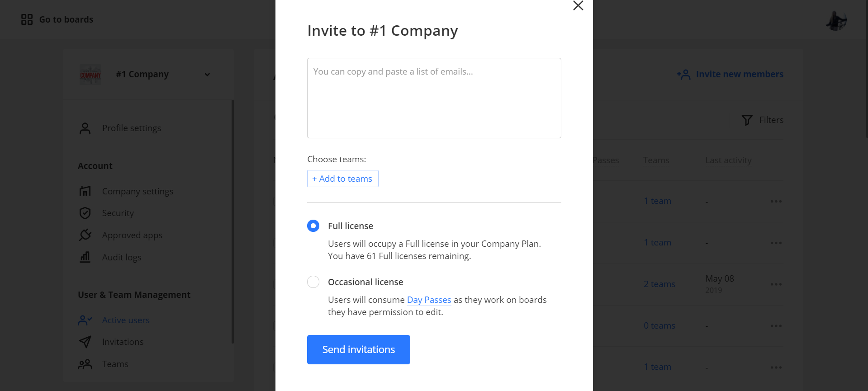Click the Company settings building icon

(85, 191)
